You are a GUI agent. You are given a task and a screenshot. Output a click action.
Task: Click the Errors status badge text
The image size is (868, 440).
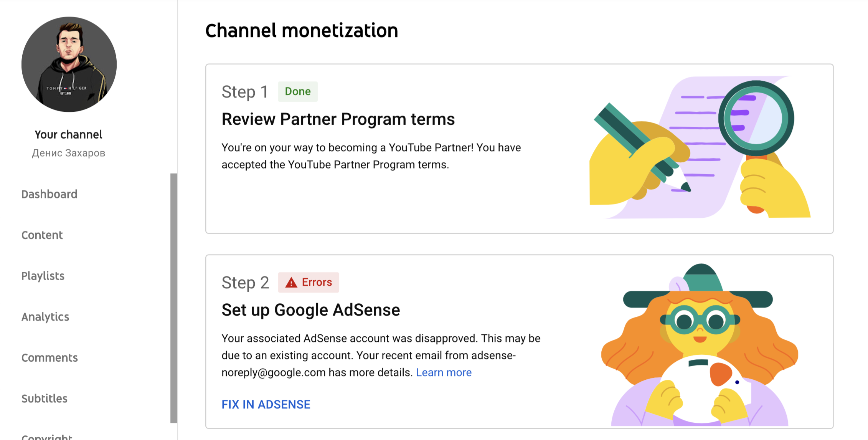point(317,282)
